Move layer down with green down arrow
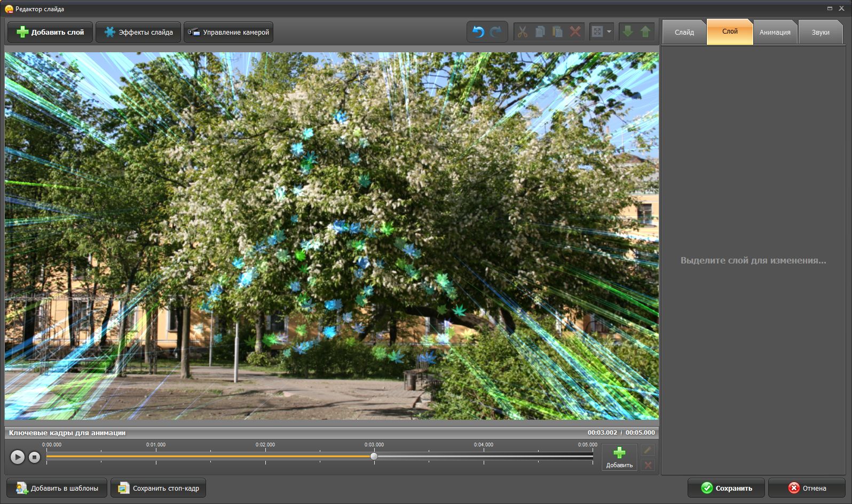 click(628, 32)
